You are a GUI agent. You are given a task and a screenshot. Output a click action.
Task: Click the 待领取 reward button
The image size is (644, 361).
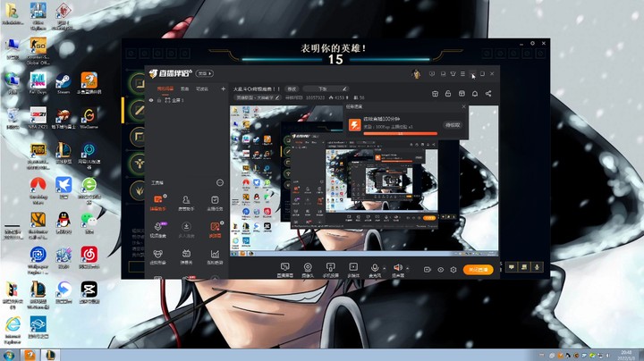(453, 125)
